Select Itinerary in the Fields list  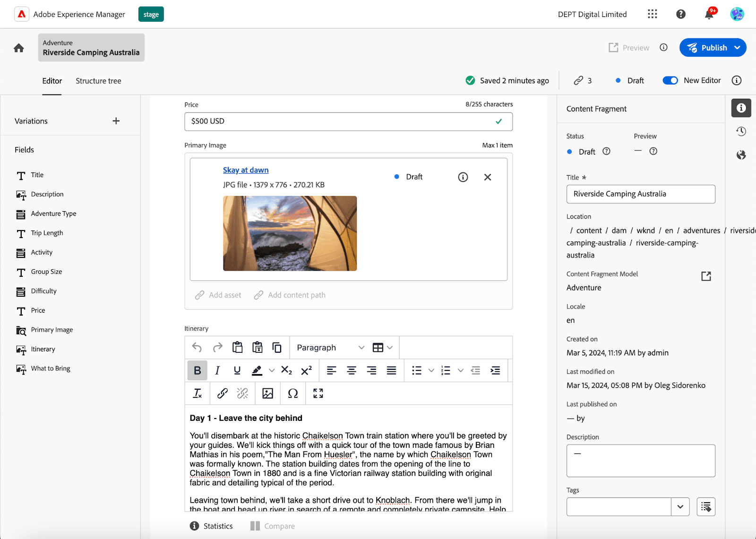(x=43, y=349)
